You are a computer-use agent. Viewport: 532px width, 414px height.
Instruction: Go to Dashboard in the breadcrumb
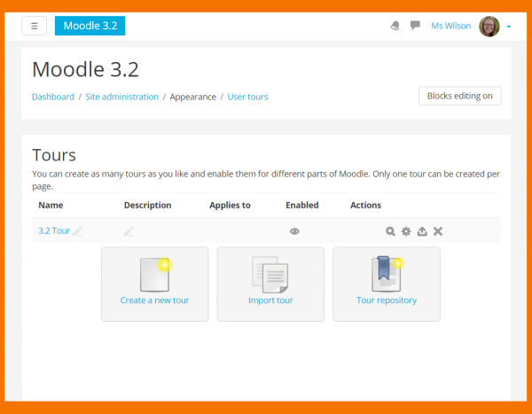(53, 97)
